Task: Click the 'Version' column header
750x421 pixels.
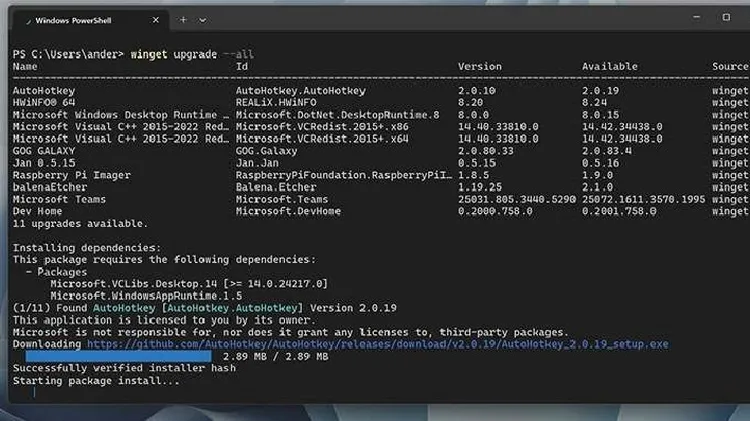Action: click(x=480, y=66)
